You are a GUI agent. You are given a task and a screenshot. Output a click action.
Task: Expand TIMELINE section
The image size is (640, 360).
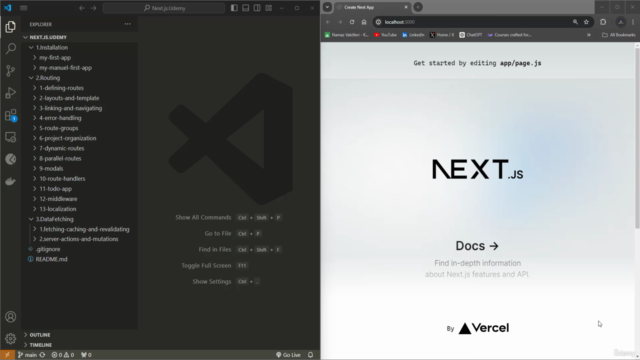click(79, 345)
